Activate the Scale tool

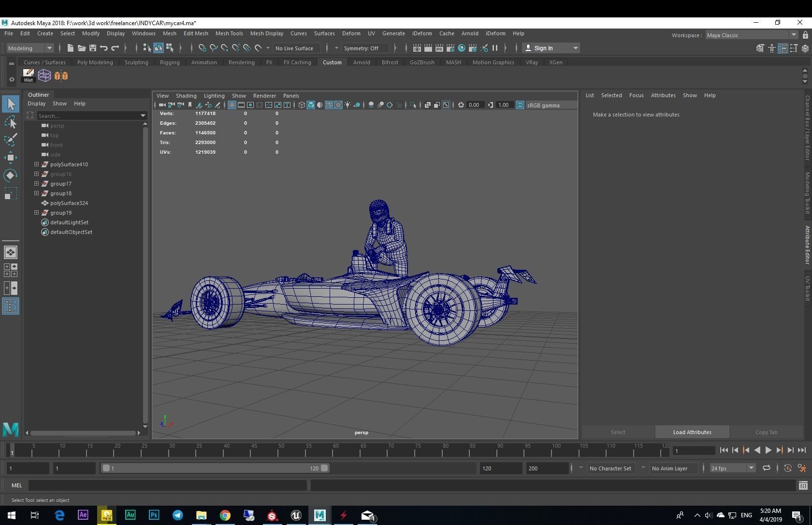pos(11,193)
